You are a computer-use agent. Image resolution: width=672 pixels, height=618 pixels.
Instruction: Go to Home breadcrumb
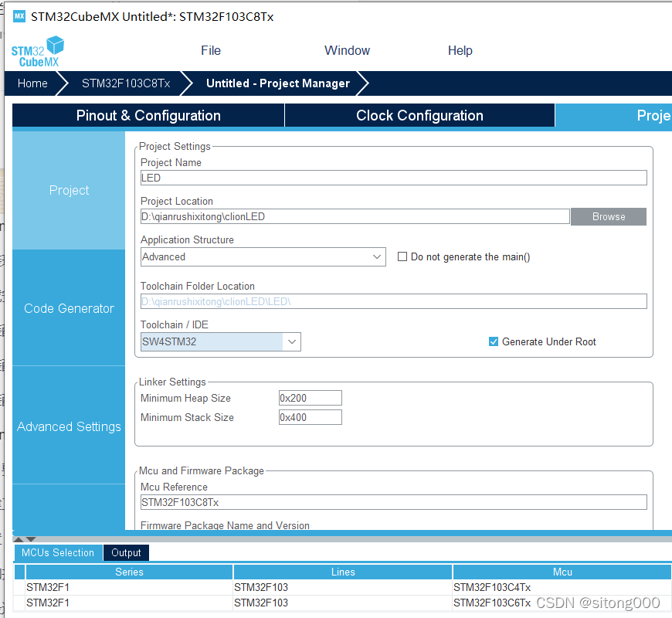(32, 83)
